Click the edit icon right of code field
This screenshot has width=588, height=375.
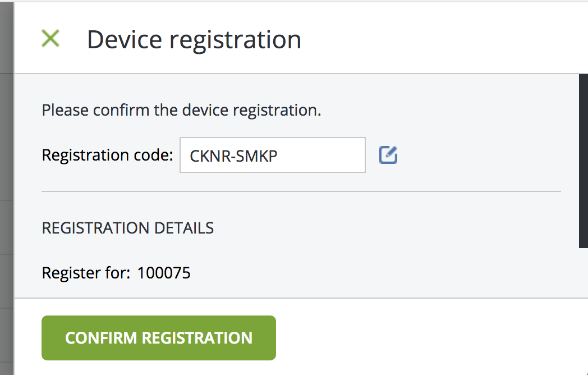[388, 155]
